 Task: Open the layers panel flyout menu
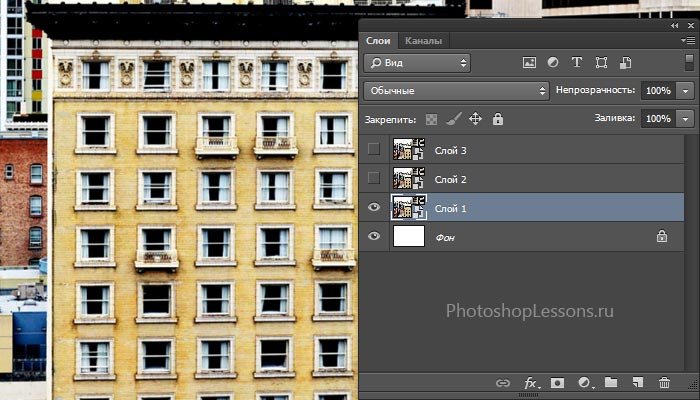(685, 40)
